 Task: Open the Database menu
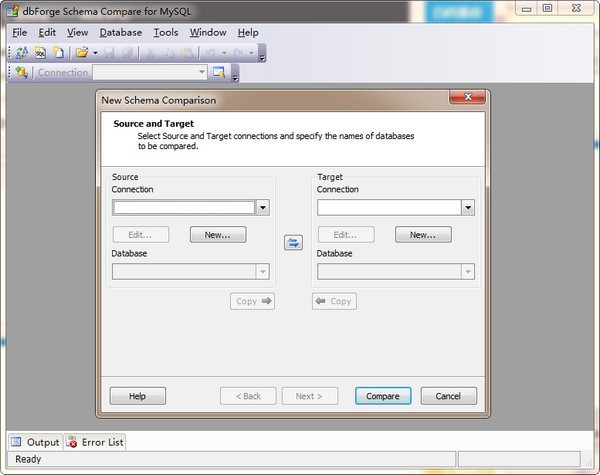pyautogui.click(x=121, y=33)
